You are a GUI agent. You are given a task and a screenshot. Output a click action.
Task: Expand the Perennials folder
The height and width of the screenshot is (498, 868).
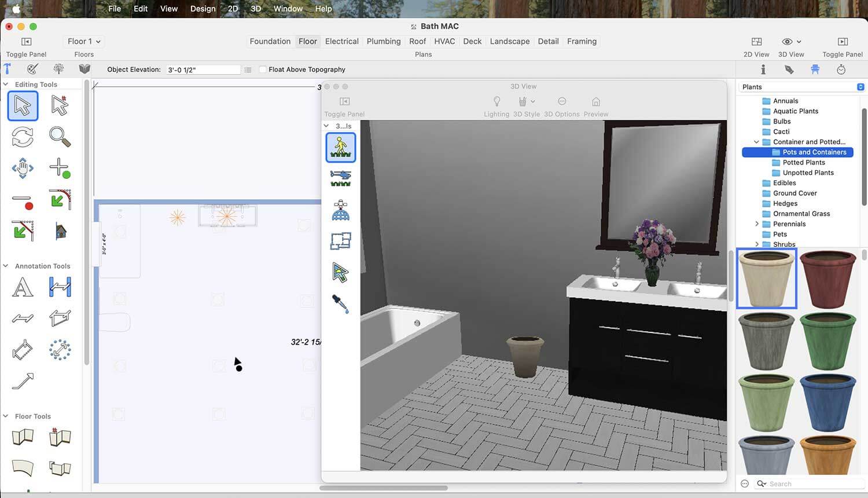point(756,224)
